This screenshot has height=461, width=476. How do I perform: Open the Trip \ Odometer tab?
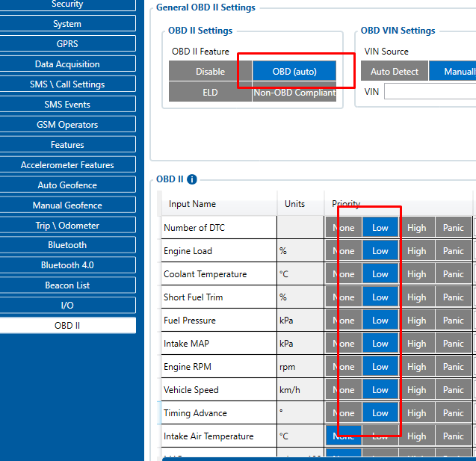(x=67, y=226)
